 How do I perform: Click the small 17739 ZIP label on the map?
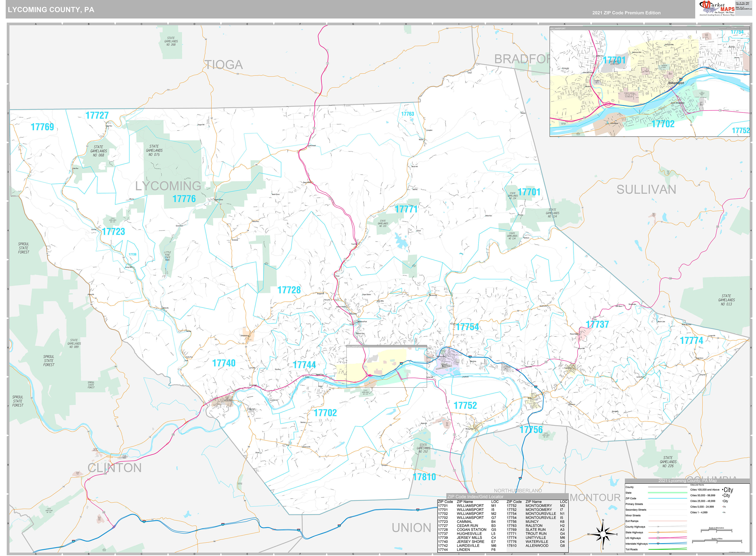click(132, 254)
